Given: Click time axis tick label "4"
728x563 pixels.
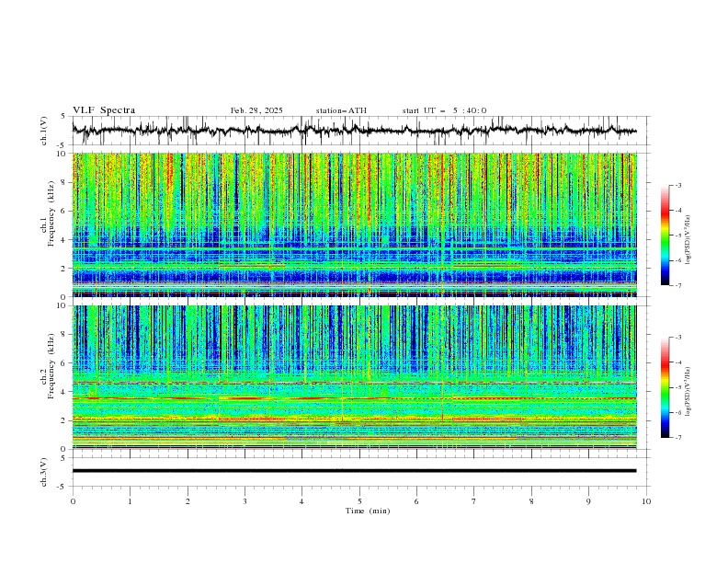Looking at the screenshot, I should point(301,501).
